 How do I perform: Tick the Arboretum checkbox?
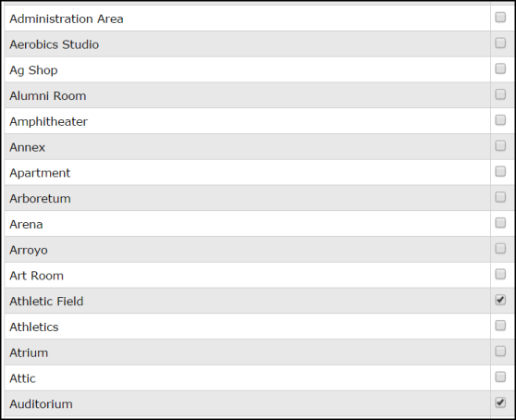click(x=500, y=197)
